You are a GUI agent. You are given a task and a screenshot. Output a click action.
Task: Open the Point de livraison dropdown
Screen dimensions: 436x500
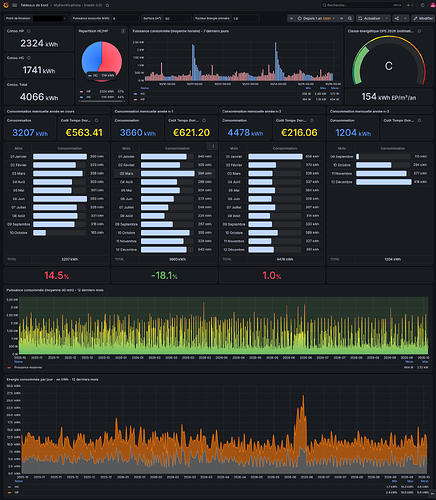pyautogui.click(x=49, y=18)
